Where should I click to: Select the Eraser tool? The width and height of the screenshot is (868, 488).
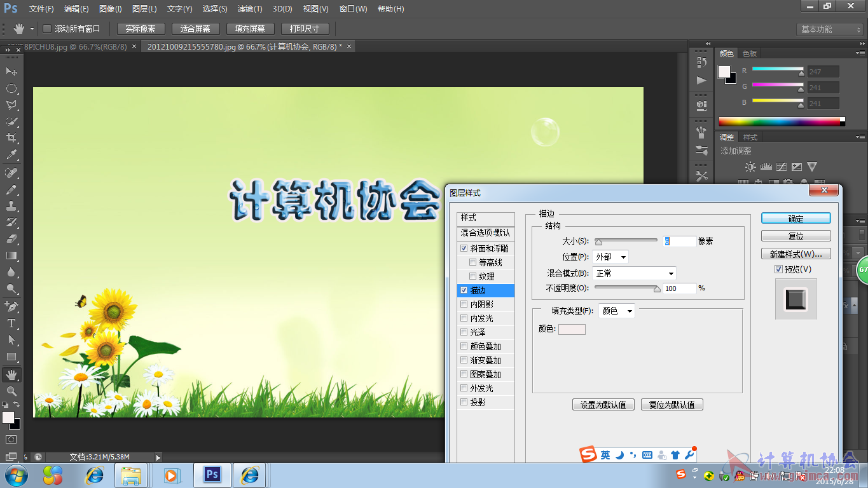coord(11,240)
